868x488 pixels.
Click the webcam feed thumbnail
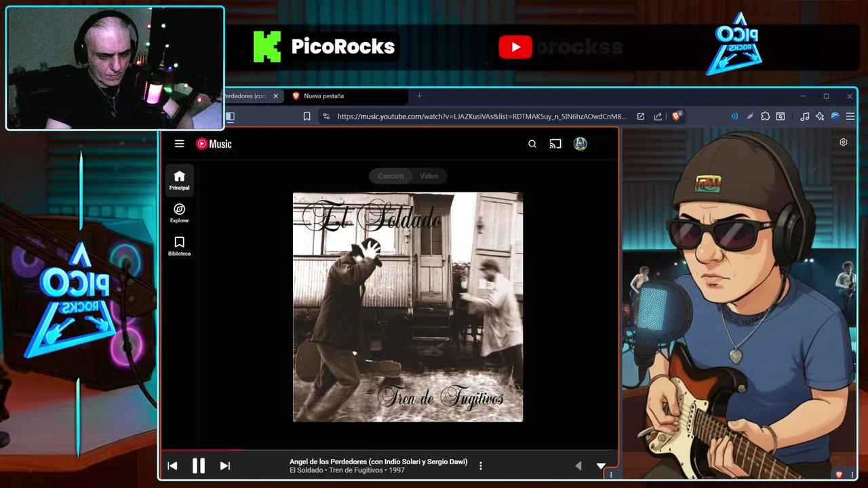tap(115, 68)
